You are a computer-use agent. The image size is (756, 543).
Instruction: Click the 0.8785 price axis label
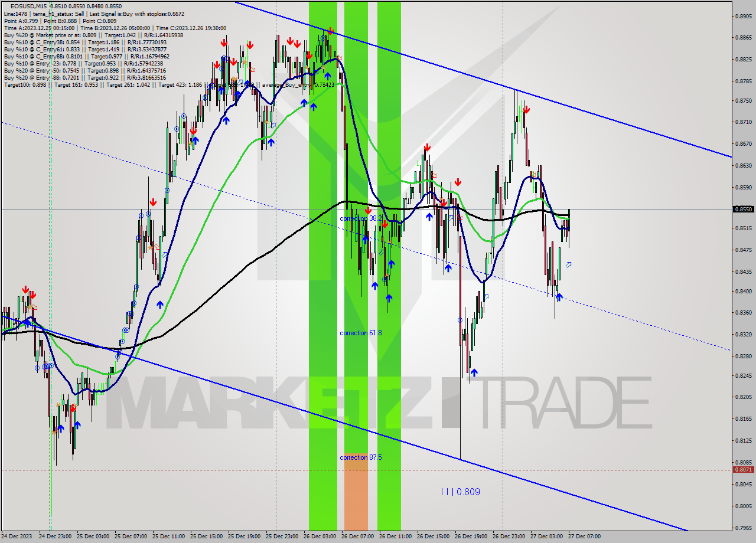click(x=743, y=81)
